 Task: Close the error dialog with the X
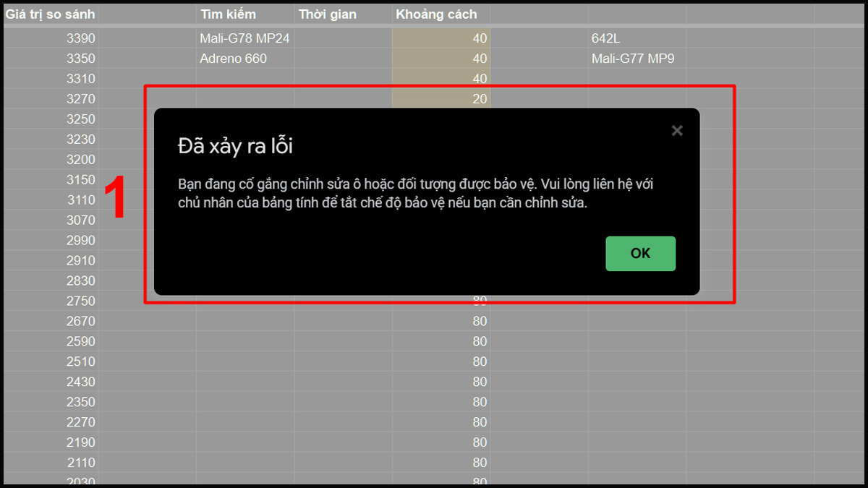click(676, 131)
